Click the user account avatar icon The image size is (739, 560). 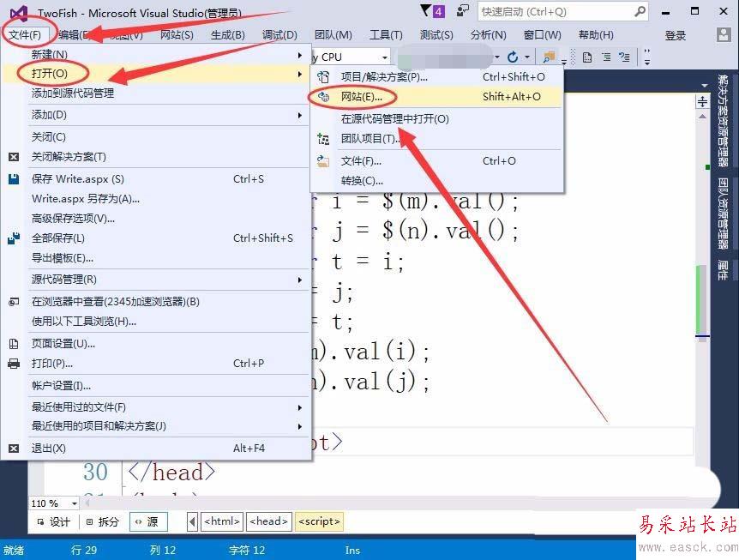pyautogui.click(x=724, y=34)
